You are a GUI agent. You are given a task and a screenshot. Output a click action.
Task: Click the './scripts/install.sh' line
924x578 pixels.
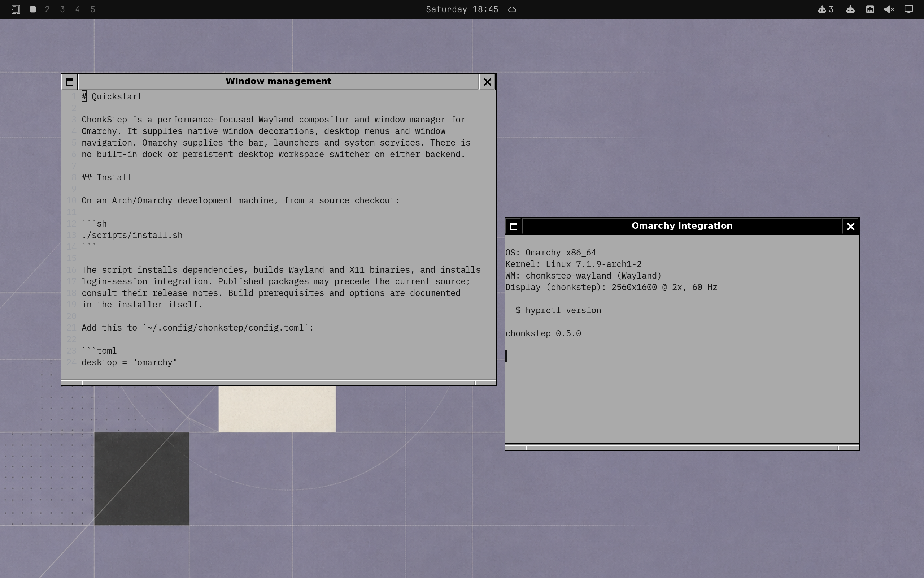pos(132,235)
